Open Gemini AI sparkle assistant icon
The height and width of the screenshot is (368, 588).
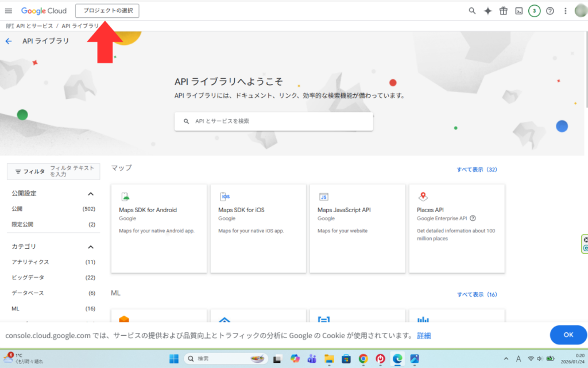click(x=488, y=11)
